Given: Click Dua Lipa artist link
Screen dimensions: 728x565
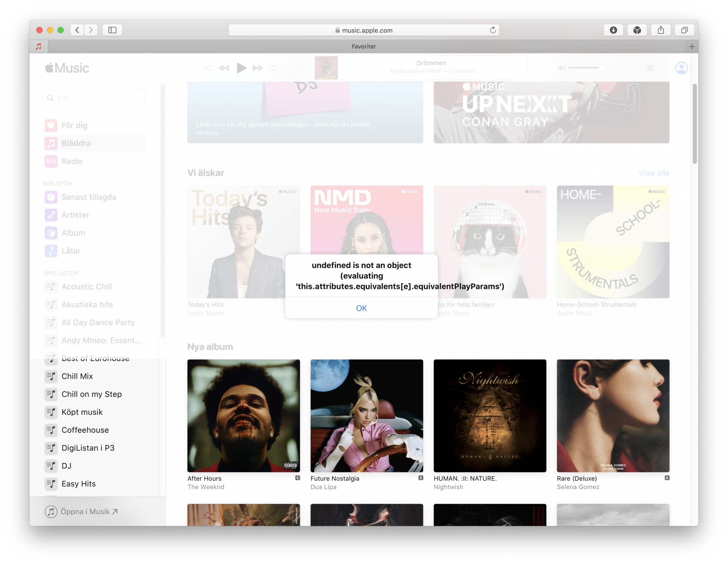Looking at the screenshot, I should point(323,487).
